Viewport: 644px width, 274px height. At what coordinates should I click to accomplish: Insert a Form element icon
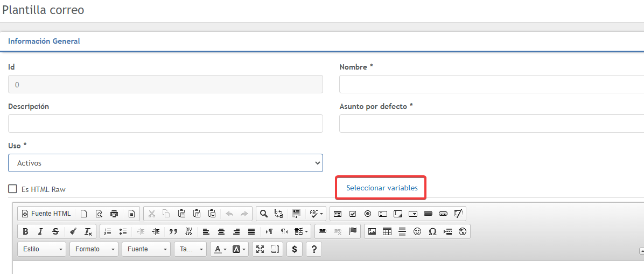pyautogui.click(x=337, y=214)
